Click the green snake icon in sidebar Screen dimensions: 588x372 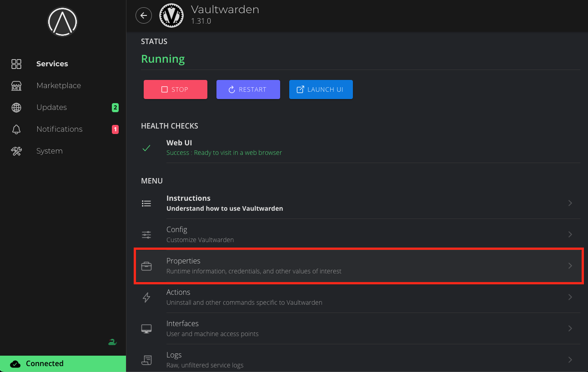point(112,342)
